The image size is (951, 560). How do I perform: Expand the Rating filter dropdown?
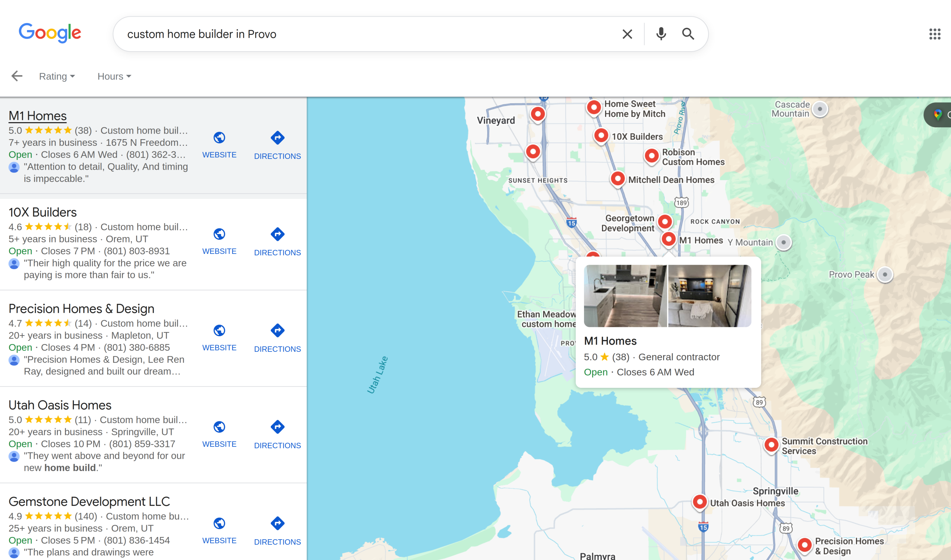[57, 76]
